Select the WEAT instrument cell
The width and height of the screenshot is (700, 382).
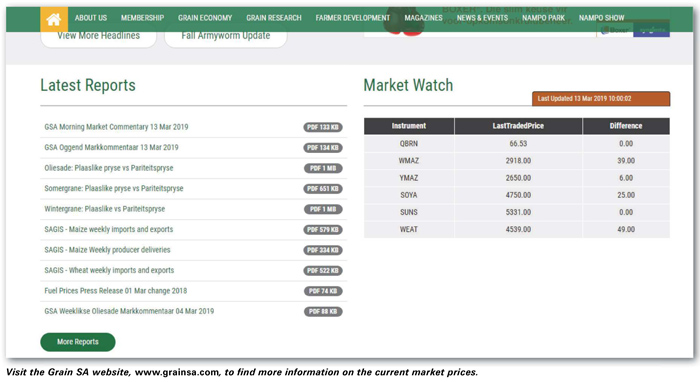(409, 230)
